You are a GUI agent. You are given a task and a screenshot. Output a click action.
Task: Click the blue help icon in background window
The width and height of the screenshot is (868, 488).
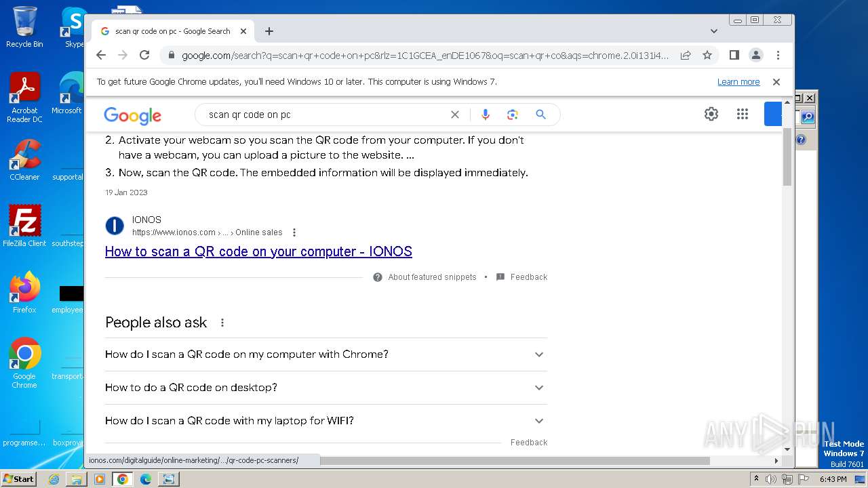point(801,140)
